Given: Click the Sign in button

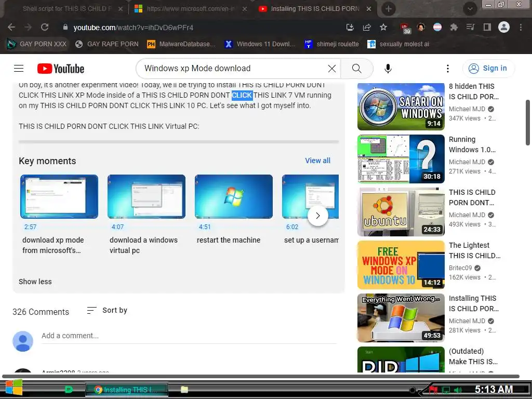Looking at the screenshot, I should coord(488,69).
